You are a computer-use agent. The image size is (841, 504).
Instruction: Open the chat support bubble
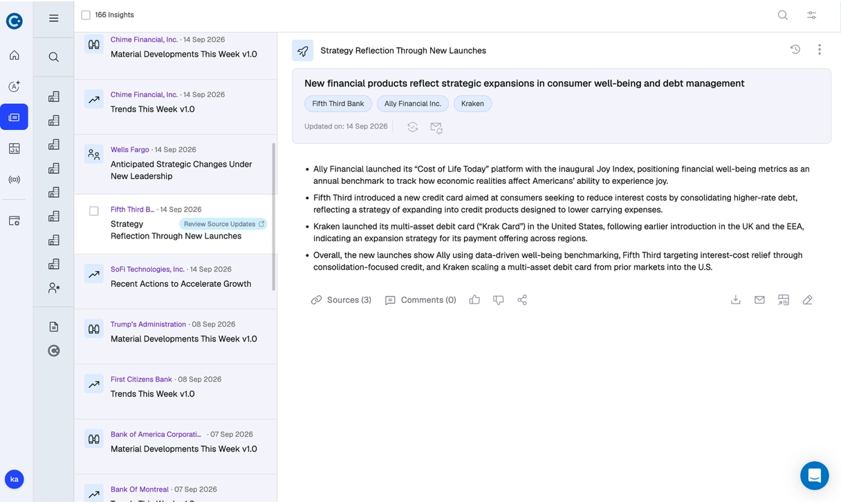click(x=815, y=476)
